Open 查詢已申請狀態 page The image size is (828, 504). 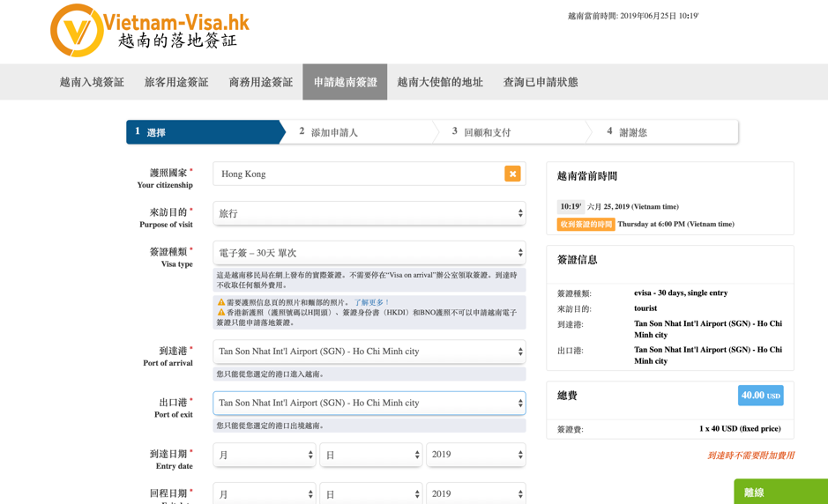click(541, 82)
